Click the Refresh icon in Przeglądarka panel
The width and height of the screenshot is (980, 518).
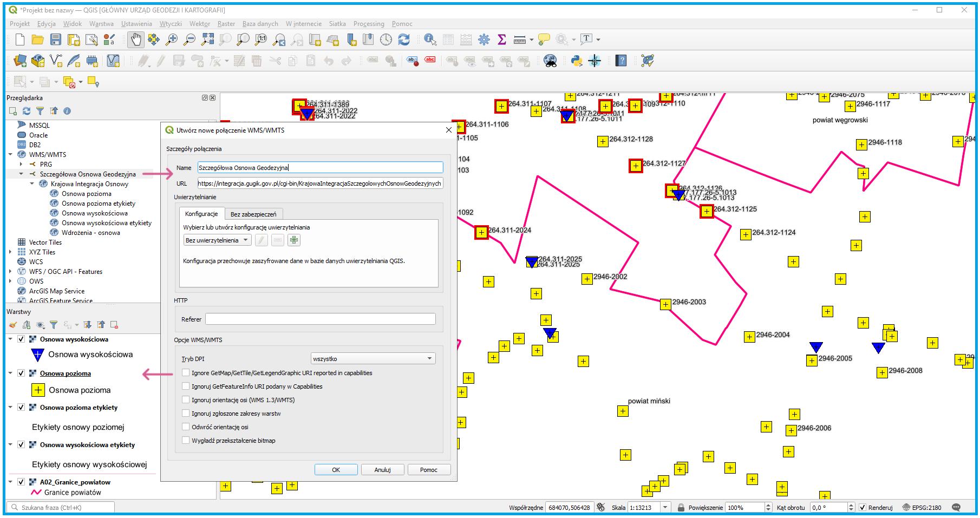coord(27,111)
